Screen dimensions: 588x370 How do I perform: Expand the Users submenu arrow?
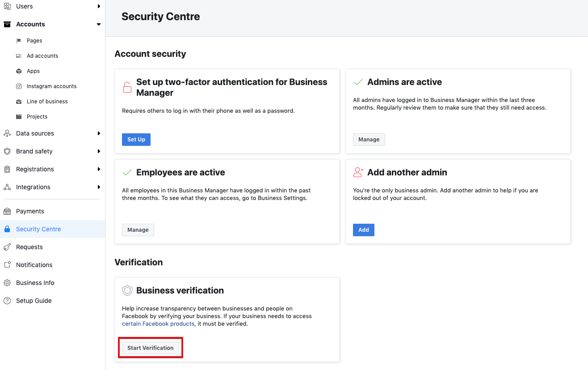(x=99, y=6)
